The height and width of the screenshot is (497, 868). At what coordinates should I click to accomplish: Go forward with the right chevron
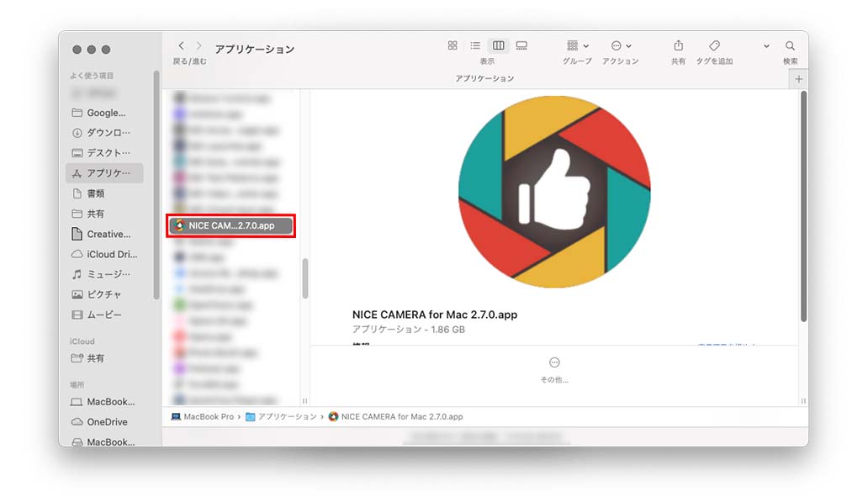(199, 46)
